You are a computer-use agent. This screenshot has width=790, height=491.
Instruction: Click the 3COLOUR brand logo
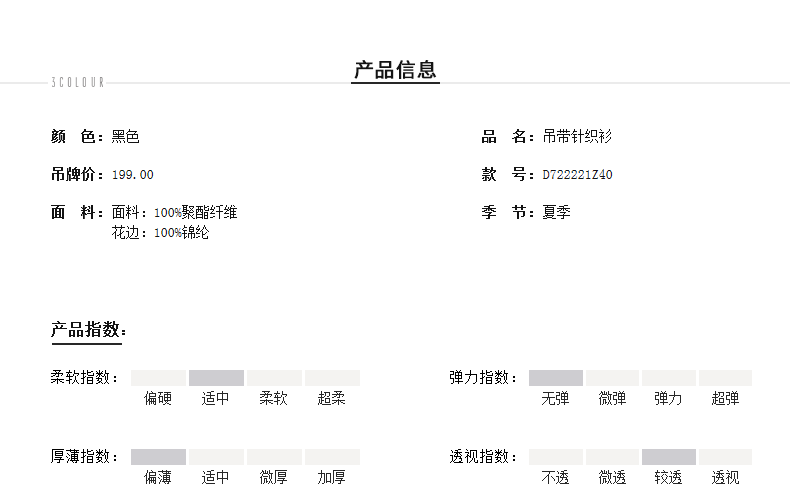click(x=77, y=83)
